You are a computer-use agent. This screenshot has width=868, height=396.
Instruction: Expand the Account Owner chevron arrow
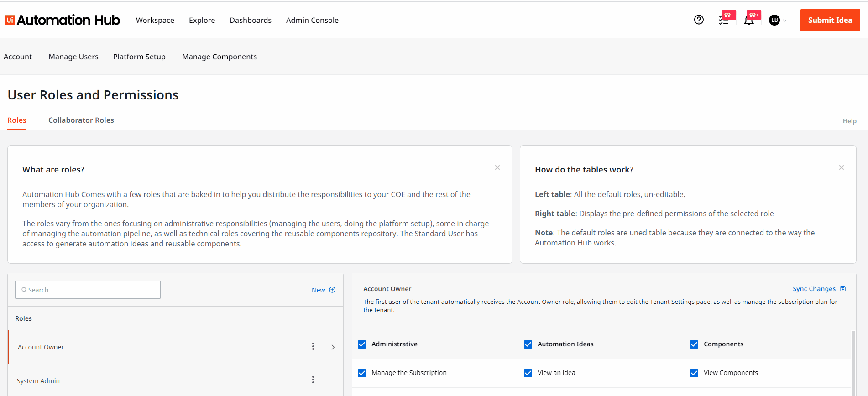click(x=333, y=347)
